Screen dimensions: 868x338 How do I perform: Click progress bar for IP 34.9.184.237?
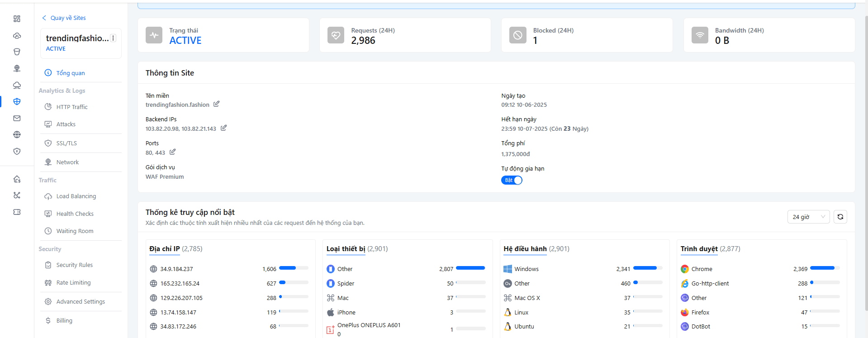point(294,268)
